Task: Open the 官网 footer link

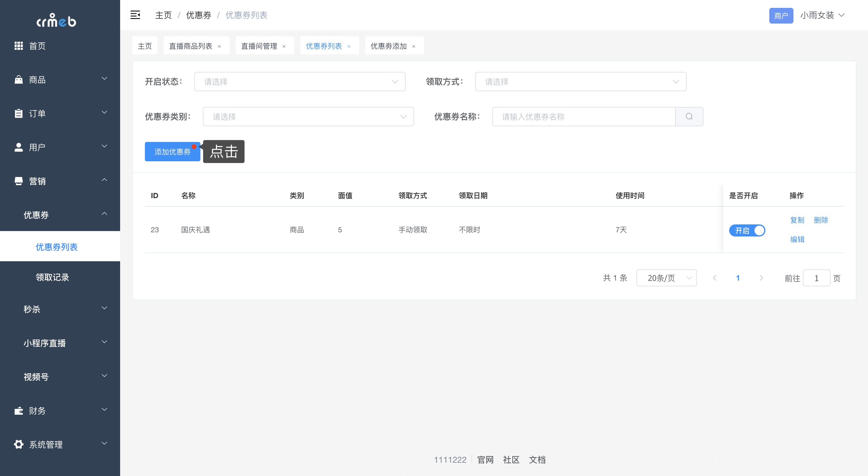Action: pos(486,460)
